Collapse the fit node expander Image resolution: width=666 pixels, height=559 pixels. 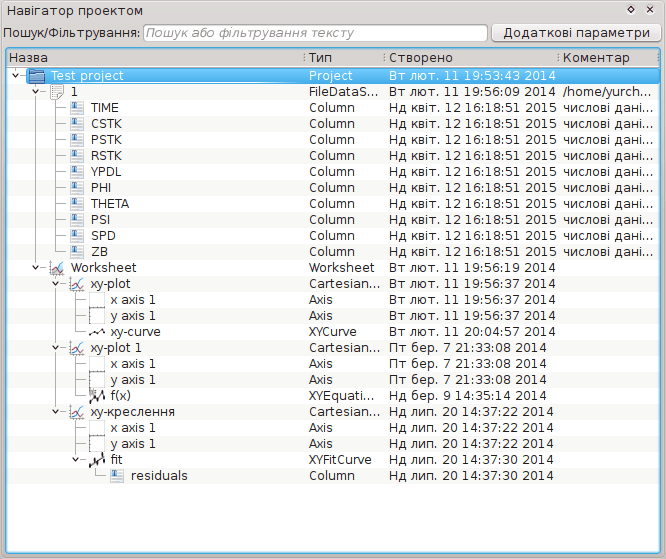pos(76,460)
